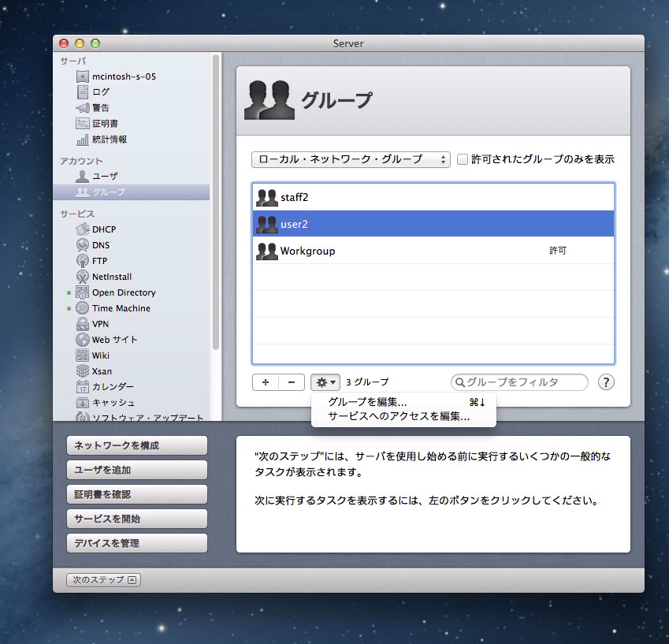Viewport: 669px width, 644px height.
Task: Click the Workgroup group icon
Action: click(x=267, y=251)
